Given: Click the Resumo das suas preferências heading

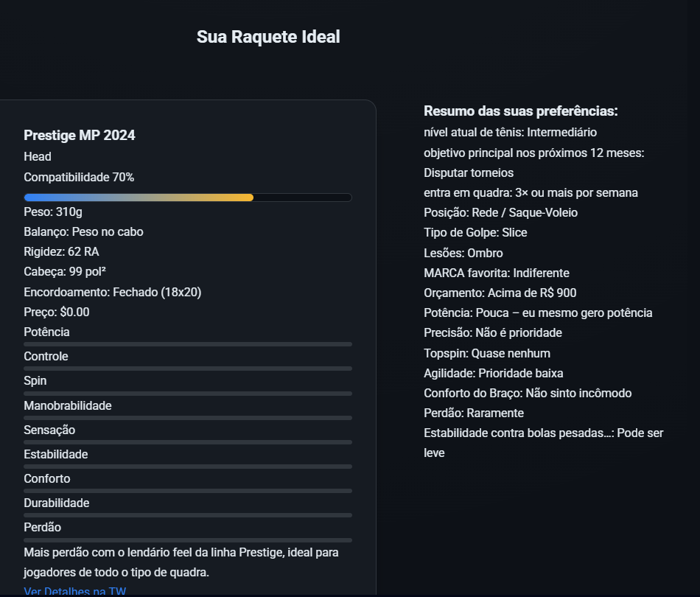Looking at the screenshot, I should tap(521, 111).
